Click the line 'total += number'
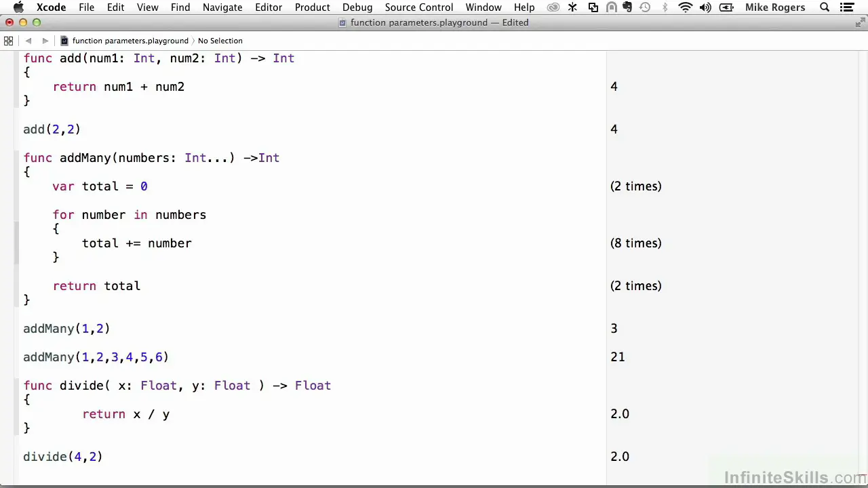868x488 pixels. (x=137, y=243)
